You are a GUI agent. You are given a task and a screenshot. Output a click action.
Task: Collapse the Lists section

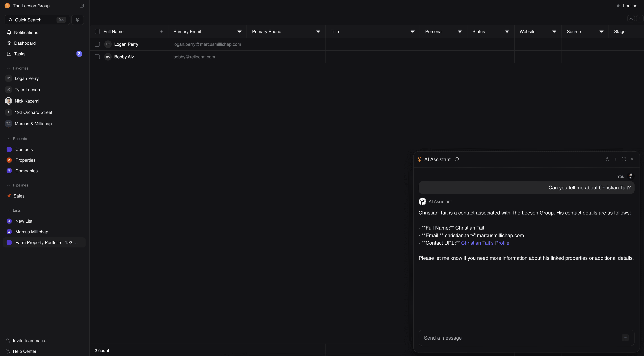coord(9,210)
